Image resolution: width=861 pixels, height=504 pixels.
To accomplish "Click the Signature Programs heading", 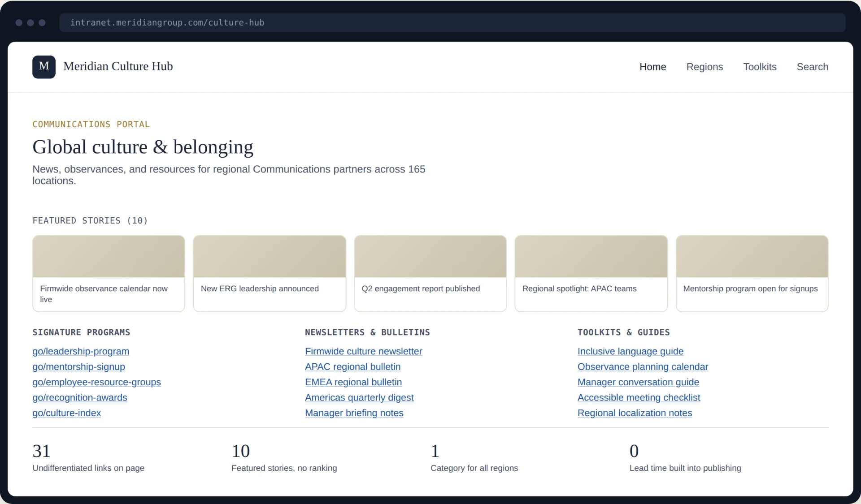I will (81, 332).
